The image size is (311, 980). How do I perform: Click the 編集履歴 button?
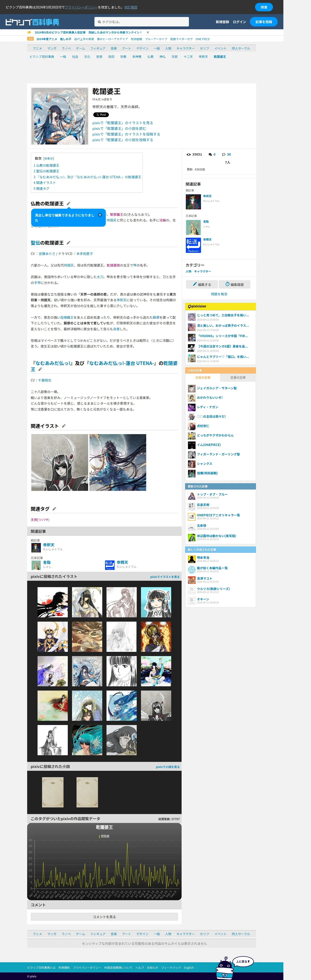(x=234, y=284)
